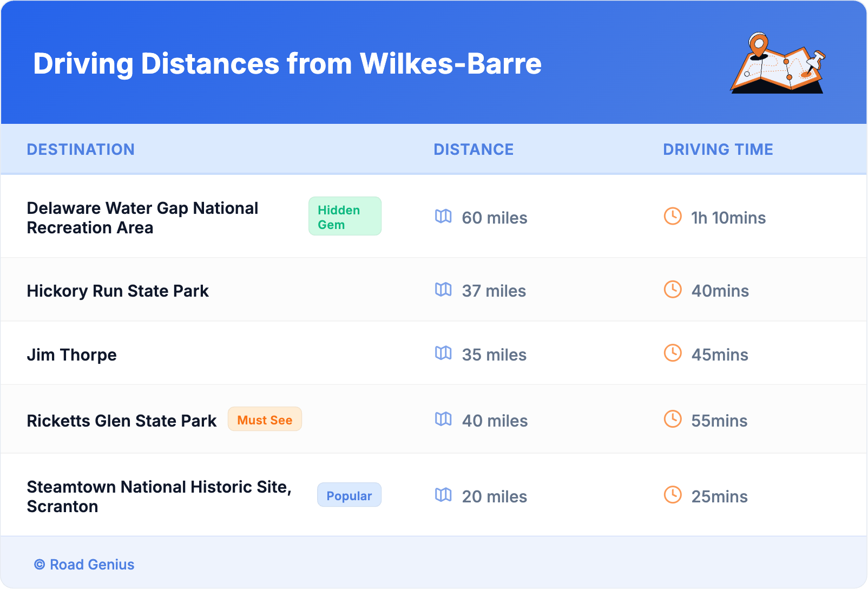The width and height of the screenshot is (868, 589).
Task: Select the Jim Thorpe destination name
Action: pyautogui.click(x=72, y=355)
